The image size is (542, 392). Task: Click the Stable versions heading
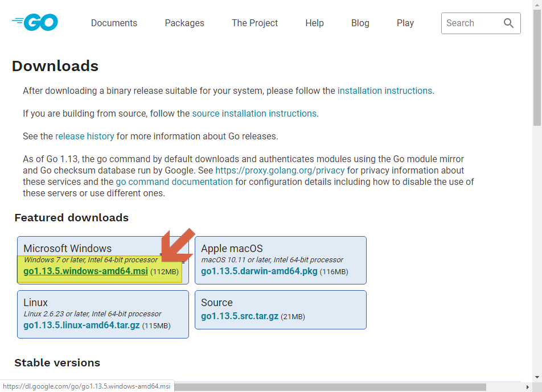58,362
